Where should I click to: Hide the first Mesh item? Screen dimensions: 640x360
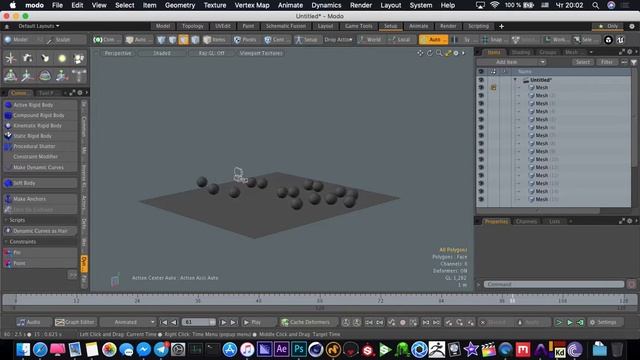pos(481,87)
